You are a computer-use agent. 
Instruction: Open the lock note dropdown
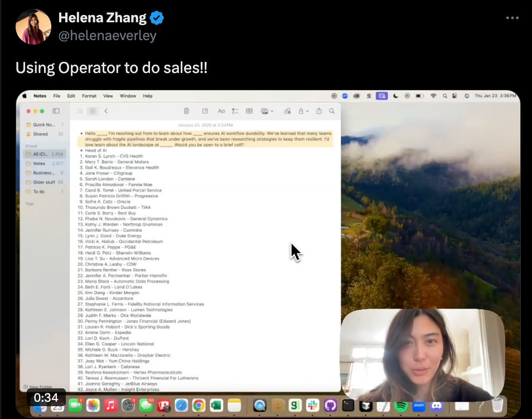pos(303,111)
